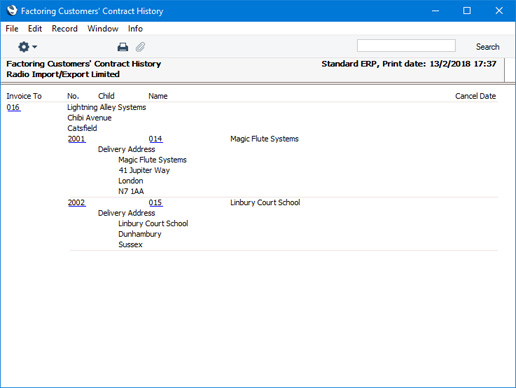Select the Lightning Alley Systems text
The width and height of the screenshot is (516, 388).
107,107
